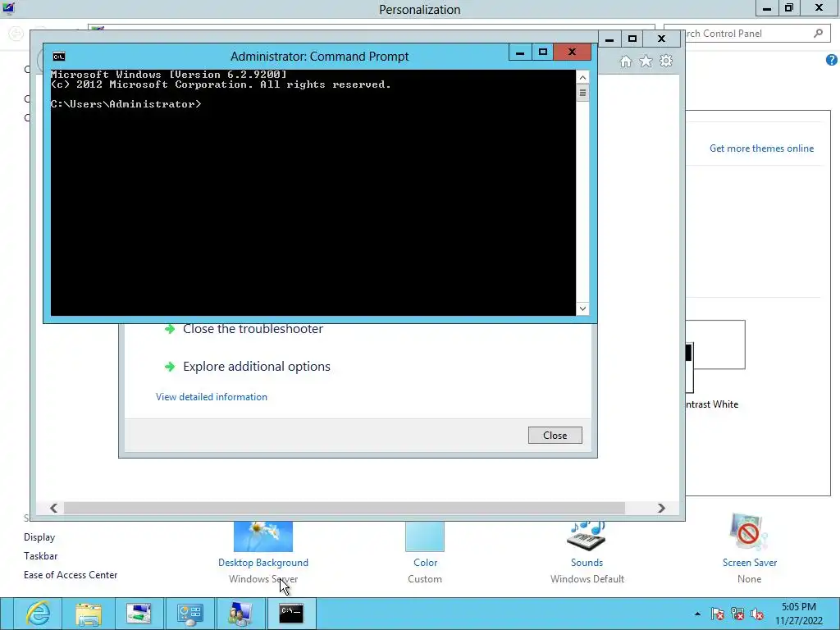Switch to the Personalization window taskbar item
The height and width of the screenshot is (630, 840).
(240, 614)
